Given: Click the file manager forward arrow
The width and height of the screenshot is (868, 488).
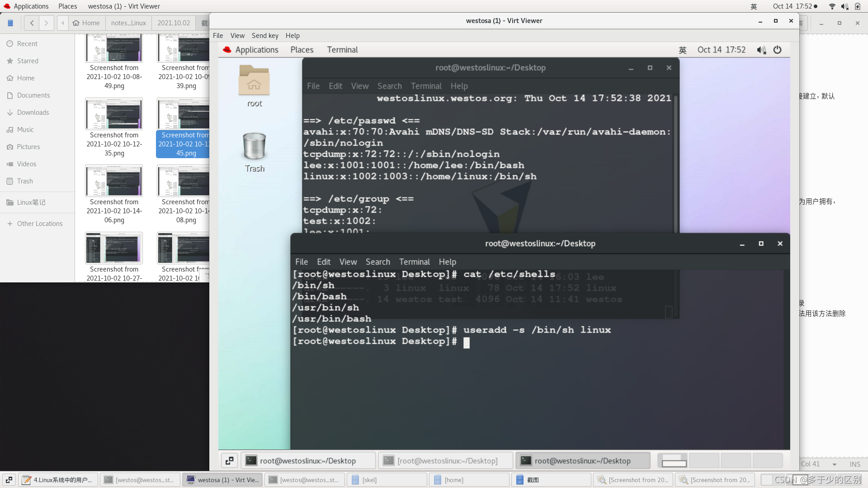Looking at the screenshot, I should (x=46, y=23).
